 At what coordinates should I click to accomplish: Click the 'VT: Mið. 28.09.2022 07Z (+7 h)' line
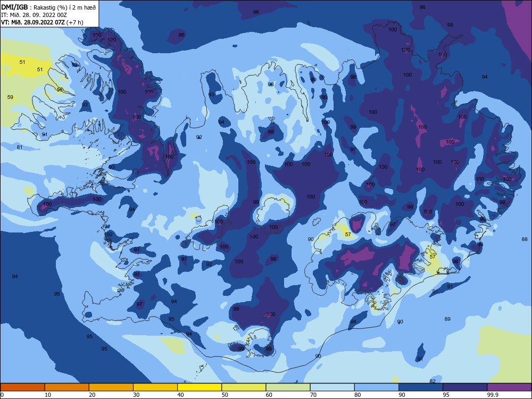point(42,22)
